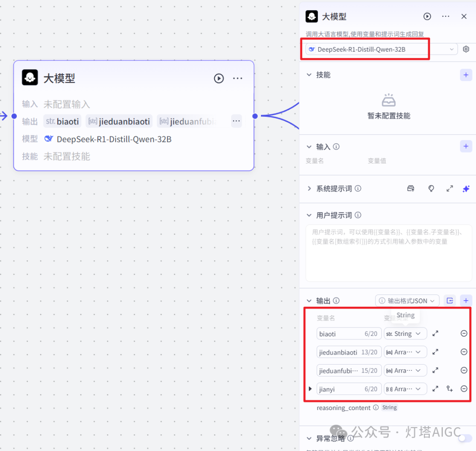Collapse the 异常忽略 section
The height and width of the screenshot is (451, 476).
coord(309,439)
